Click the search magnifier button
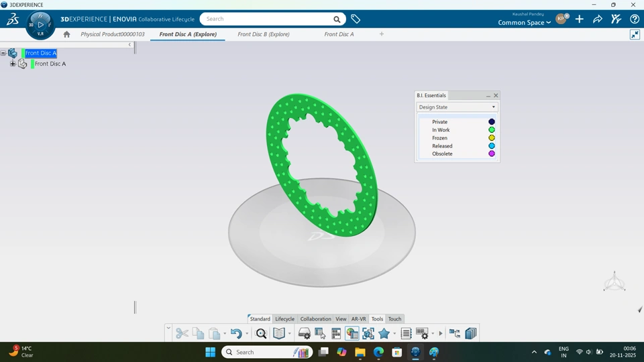Image resolution: width=644 pixels, height=362 pixels. (337, 19)
